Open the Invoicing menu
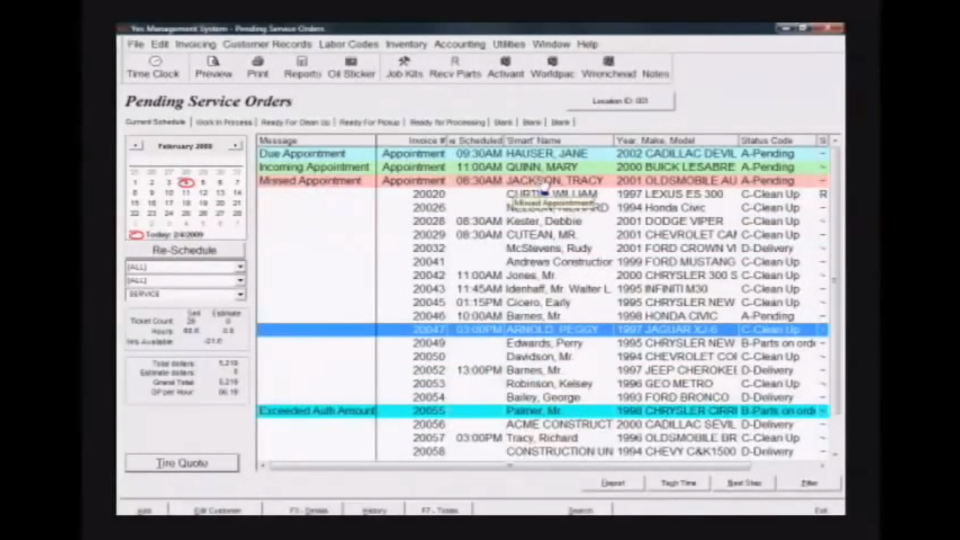Viewport: 960px width, 540px height. 195,44
